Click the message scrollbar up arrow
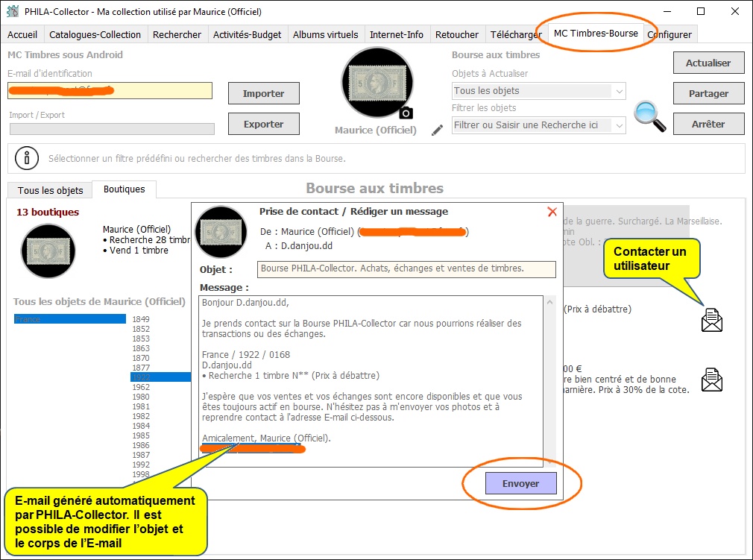This screenshot has width=753, height=560. pos(550,302)
